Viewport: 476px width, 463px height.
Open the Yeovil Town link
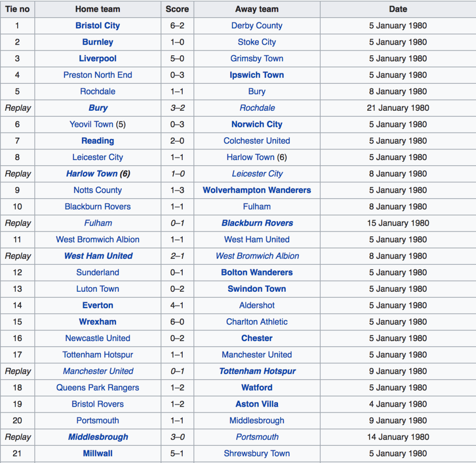[91, 124]
